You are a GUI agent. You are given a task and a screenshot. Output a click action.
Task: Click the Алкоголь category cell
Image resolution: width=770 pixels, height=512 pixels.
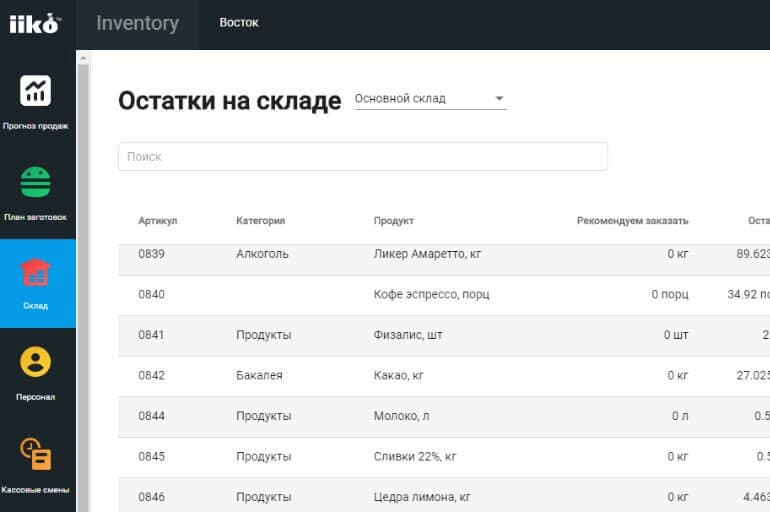[262, 254]
